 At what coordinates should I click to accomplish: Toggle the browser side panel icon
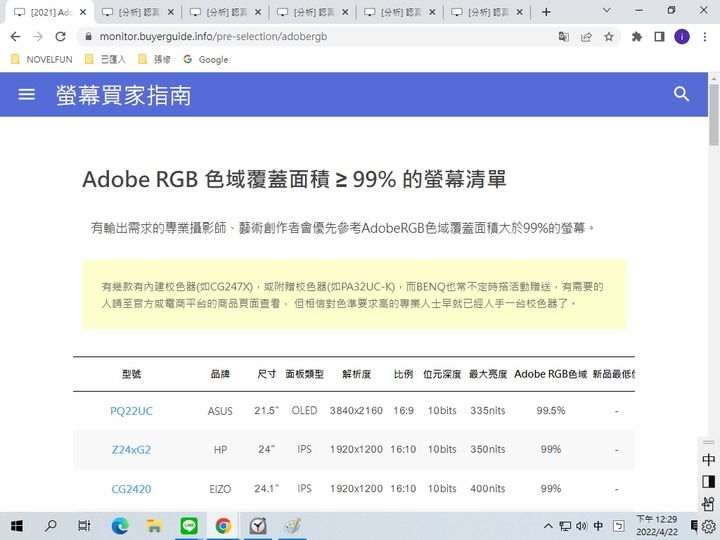[659, 37]
